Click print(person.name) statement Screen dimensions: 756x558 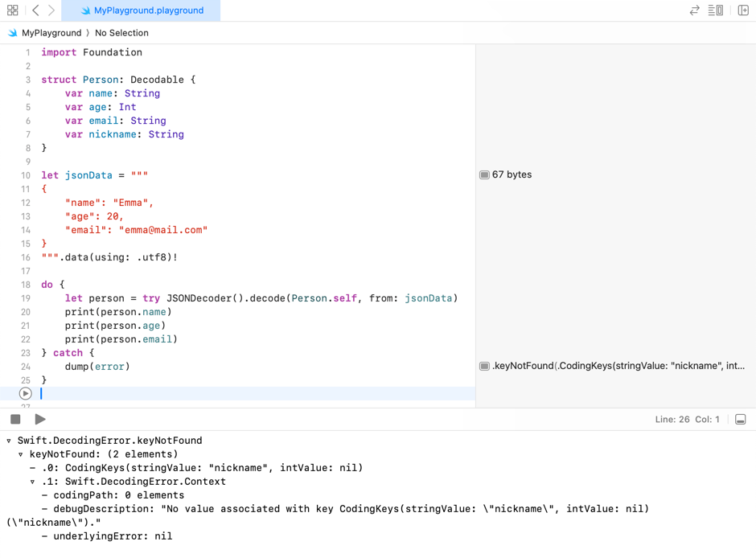pyautogui.click(x=118, y=312)
